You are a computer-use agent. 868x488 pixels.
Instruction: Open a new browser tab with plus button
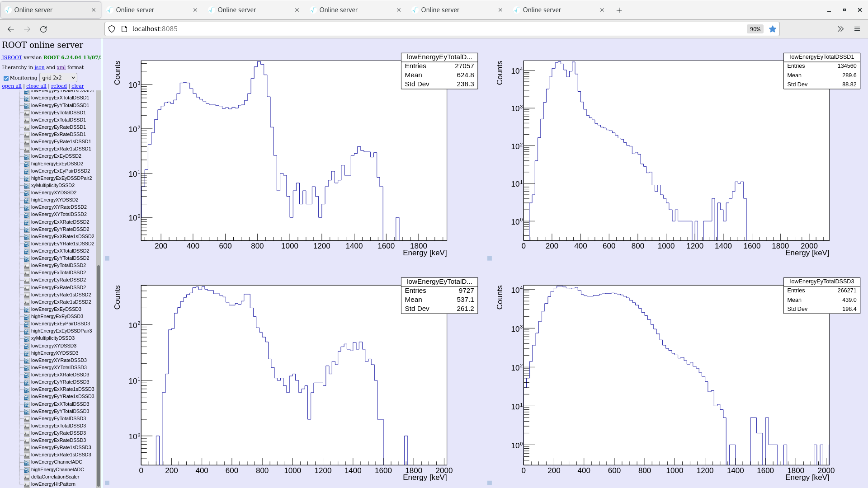pyautogui.click(x=619, y=9)
